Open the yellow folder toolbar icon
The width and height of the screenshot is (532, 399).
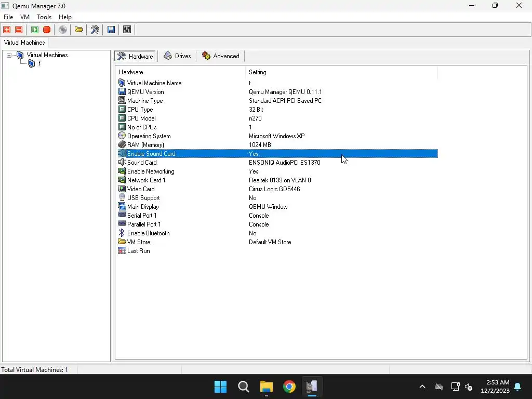click(x=79, y=30)
